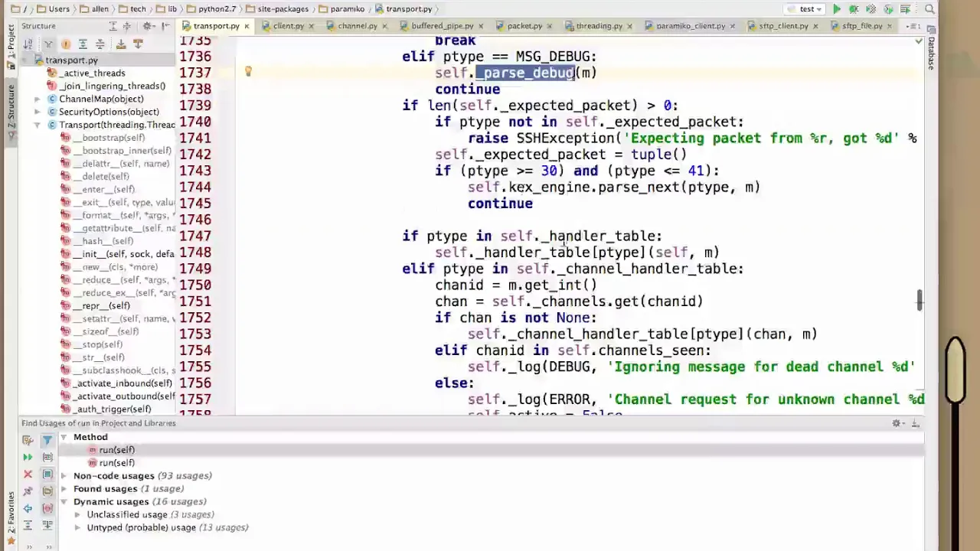The image size is (980, 551).
Task: Close the transport.py tab
Action: pyautogui.click(x=247, y=26)
